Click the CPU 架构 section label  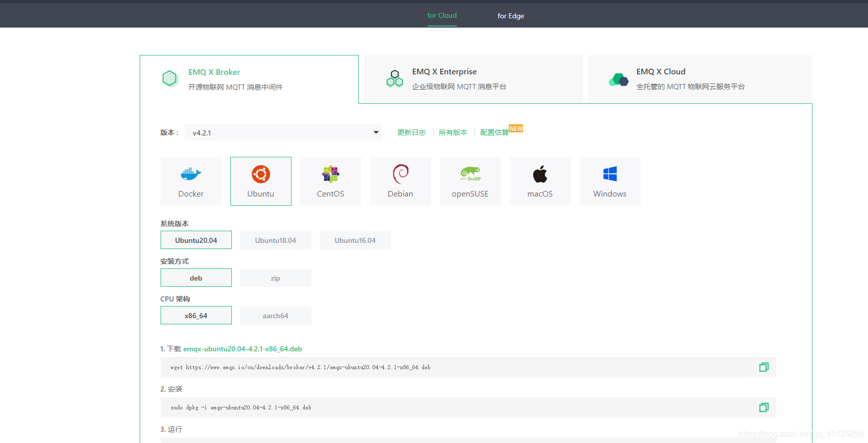175,299
